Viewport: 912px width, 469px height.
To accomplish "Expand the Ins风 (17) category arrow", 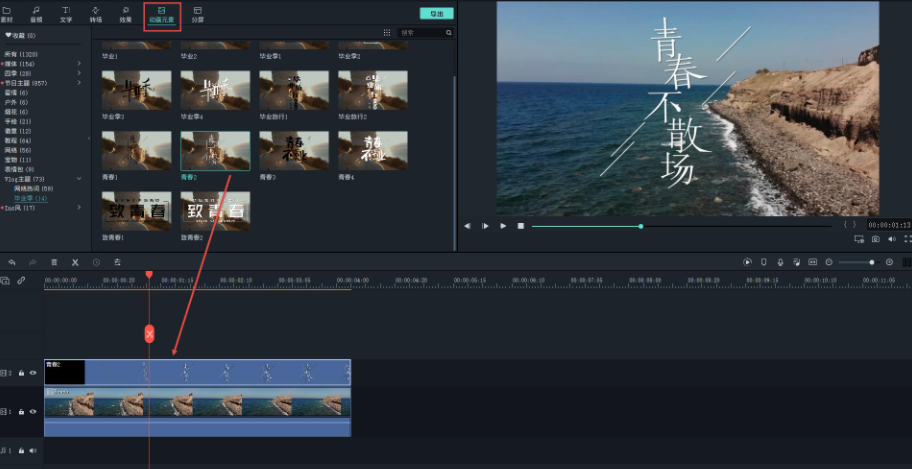I will tap(79, 207).
